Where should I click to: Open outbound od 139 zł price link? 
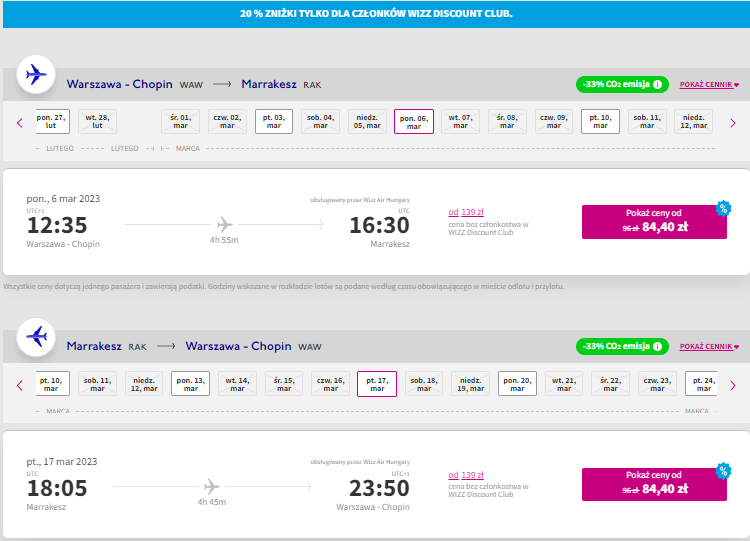point(466,212)
